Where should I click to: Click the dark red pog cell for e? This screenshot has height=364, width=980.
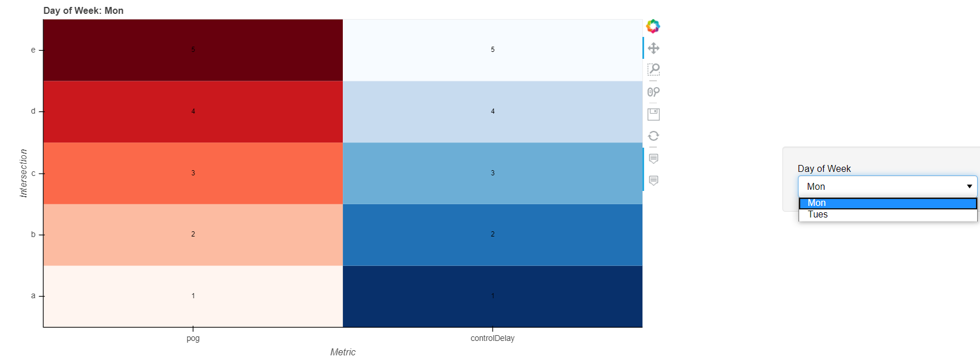click(x=193, y=50)
